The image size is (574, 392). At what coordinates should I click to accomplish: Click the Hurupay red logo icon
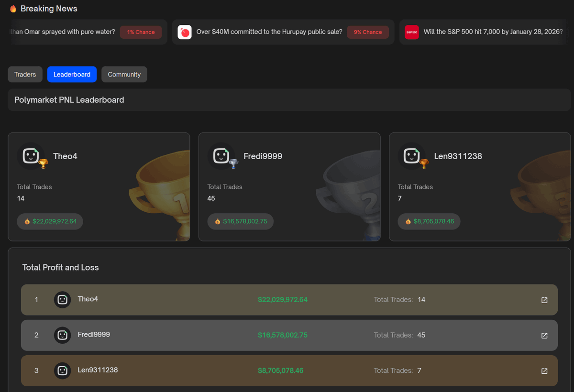click(185, 32)
